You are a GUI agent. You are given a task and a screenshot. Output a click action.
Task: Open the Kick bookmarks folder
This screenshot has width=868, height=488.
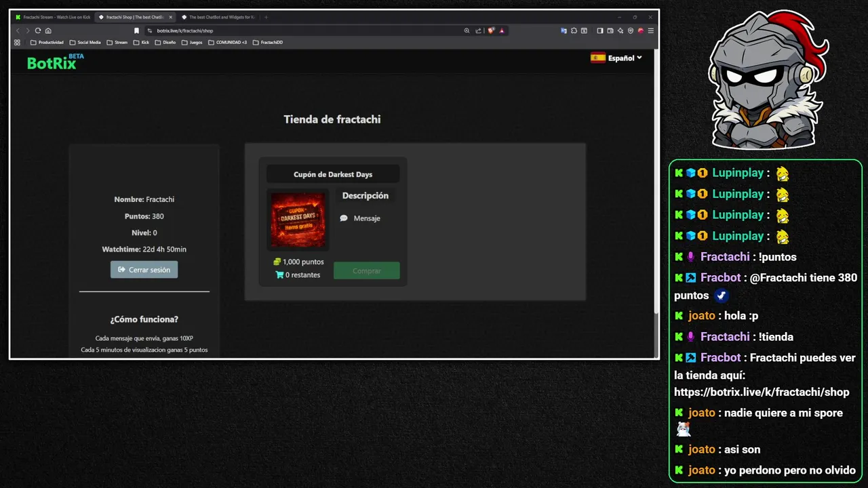pos(141,42)
